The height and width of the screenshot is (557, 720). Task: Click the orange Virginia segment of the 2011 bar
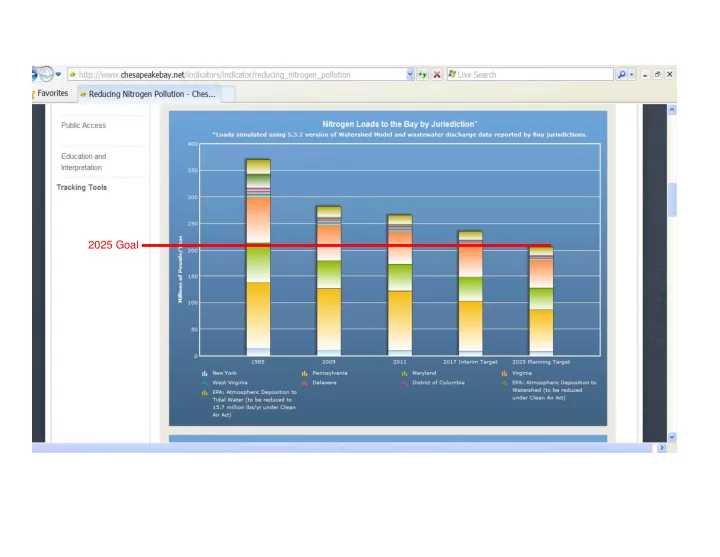pos(400,247)
